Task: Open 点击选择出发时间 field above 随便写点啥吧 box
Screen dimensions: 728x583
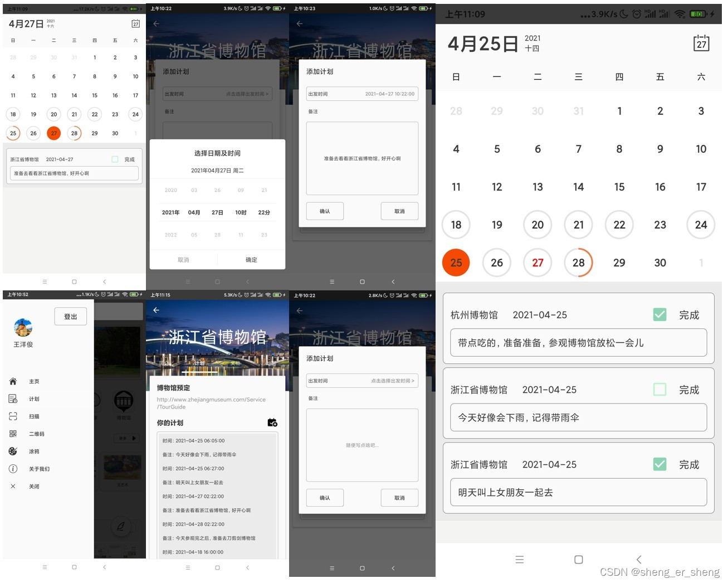Action: coord(362,381)
